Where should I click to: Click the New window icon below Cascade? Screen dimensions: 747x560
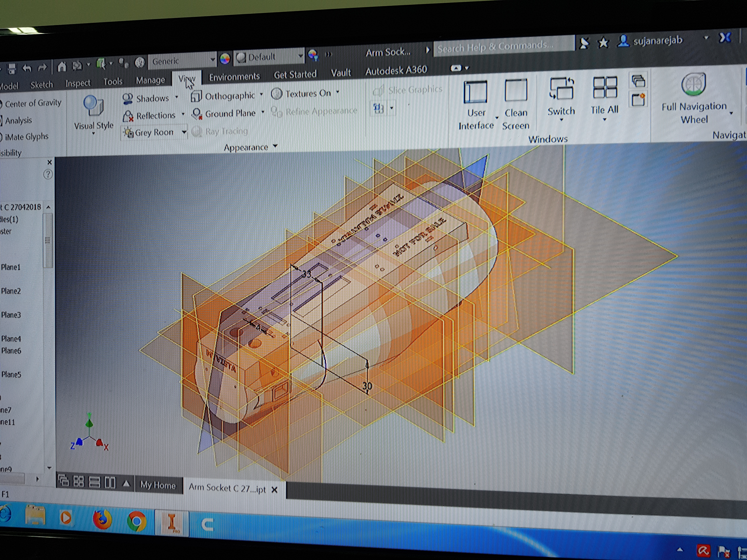pyautogui.click(x=638, y=100)
